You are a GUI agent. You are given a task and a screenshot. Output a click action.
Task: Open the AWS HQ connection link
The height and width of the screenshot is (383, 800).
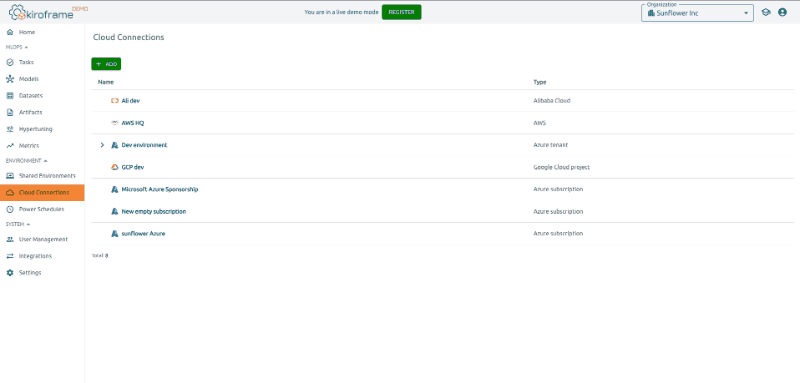tap(133, 123)
